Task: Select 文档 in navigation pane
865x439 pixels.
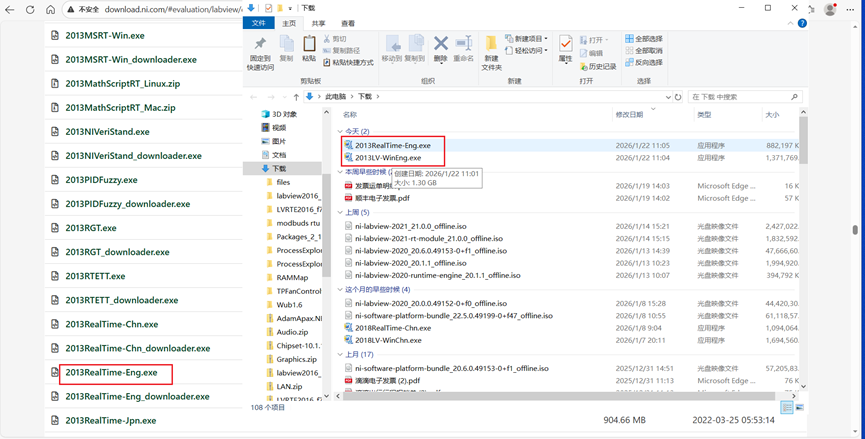Action: click(x=274, y=155)
